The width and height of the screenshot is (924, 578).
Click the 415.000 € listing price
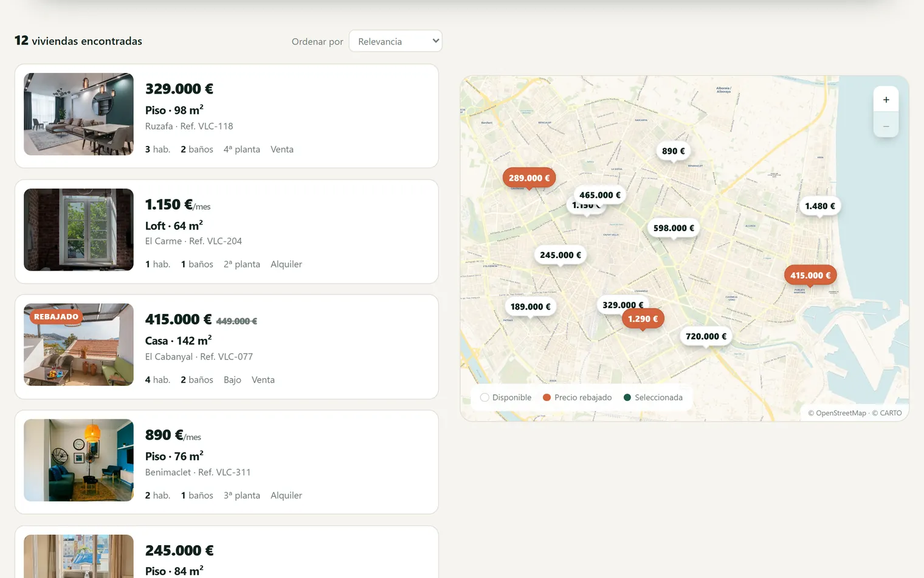point(178,319)
